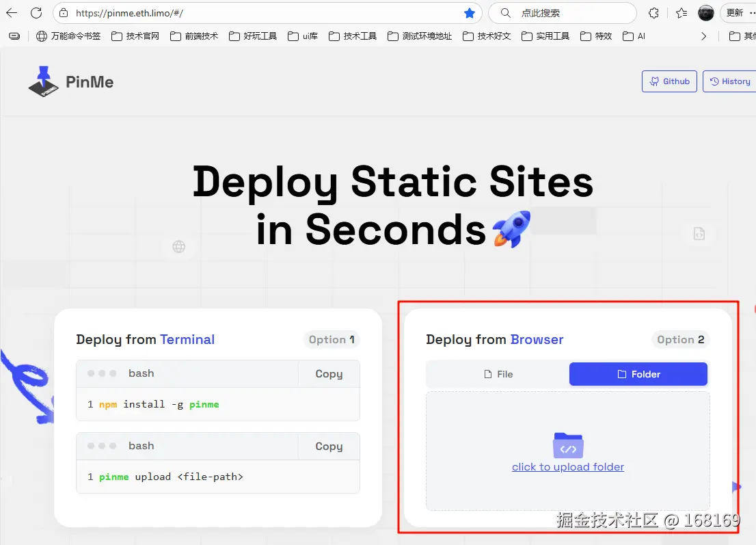
Task: Open the AI bookmark folder
Action: click(x=634, y=36)
